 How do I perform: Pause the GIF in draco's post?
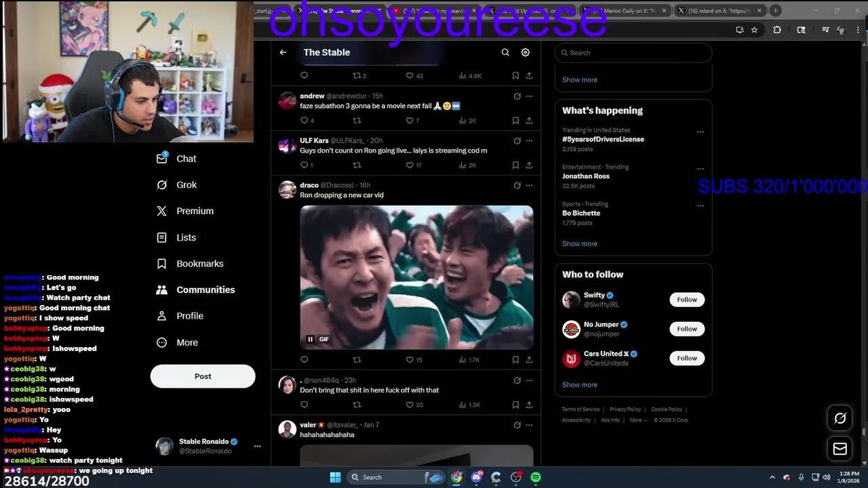tap(310, 340)
